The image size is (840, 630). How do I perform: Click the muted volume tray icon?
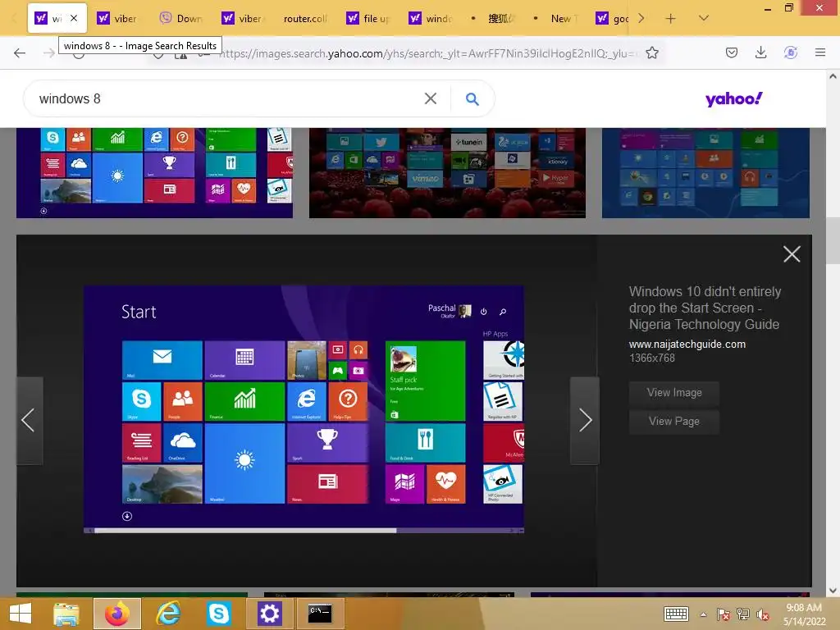click(x=763, y=614)
